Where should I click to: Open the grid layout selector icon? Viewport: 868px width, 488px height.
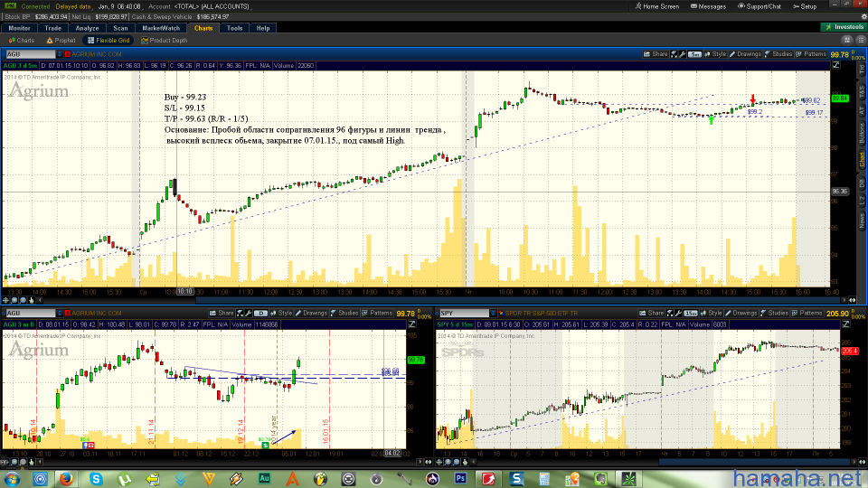click(x=847, y=40)
